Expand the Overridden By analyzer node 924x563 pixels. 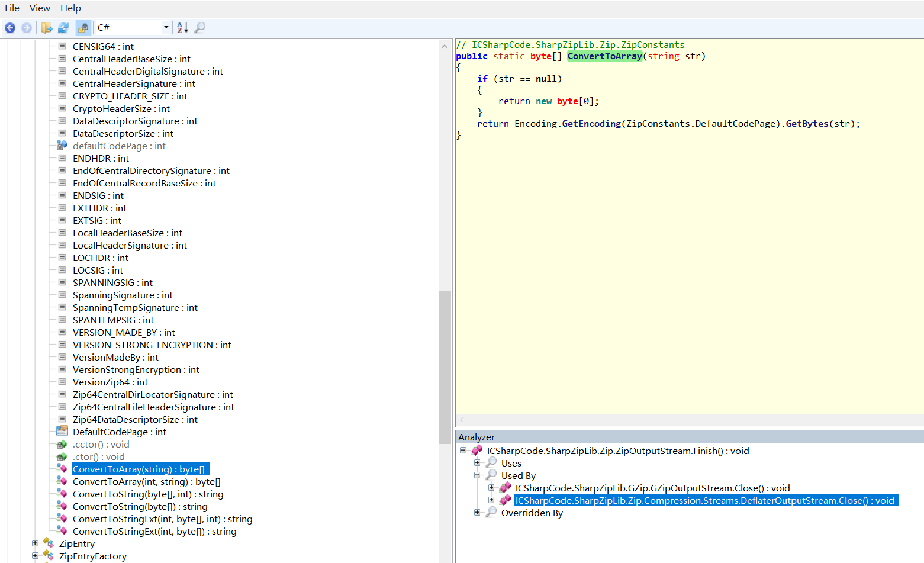(477, 513)
